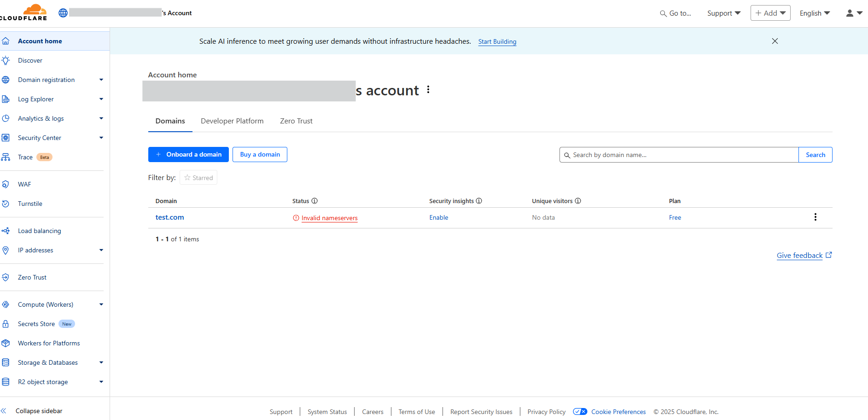
Task: Click the Turnstile icon
Action: 6,204
